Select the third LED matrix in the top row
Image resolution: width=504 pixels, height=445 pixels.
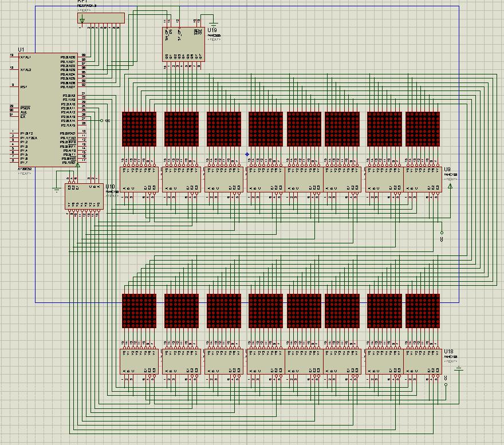pyautogui.click(x=224, y=129)
